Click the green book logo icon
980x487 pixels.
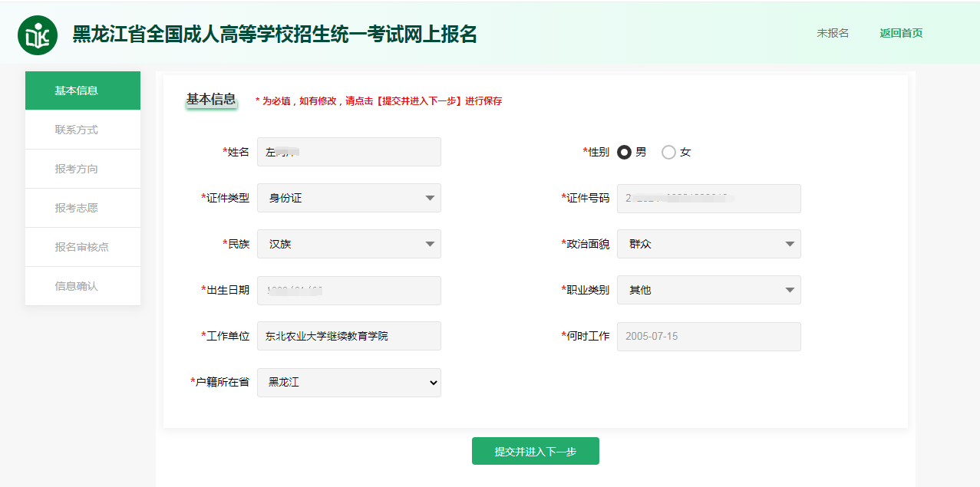38,35
